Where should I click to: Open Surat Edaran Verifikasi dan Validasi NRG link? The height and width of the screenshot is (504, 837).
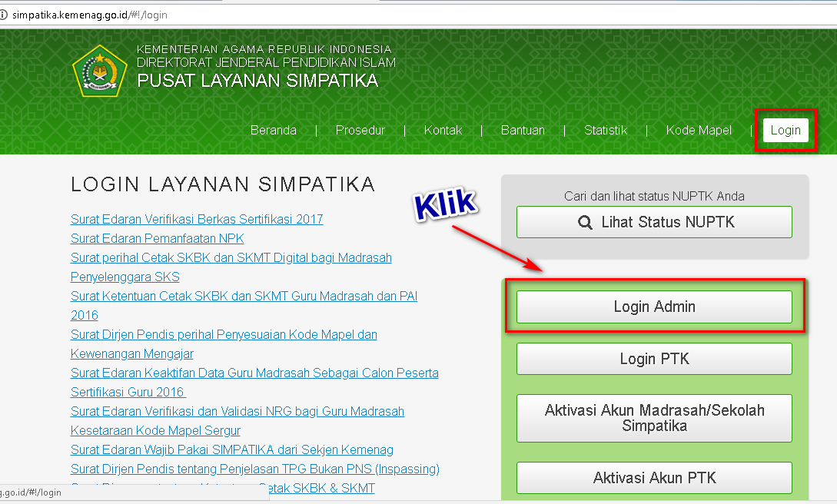click(x=237, y=421)
